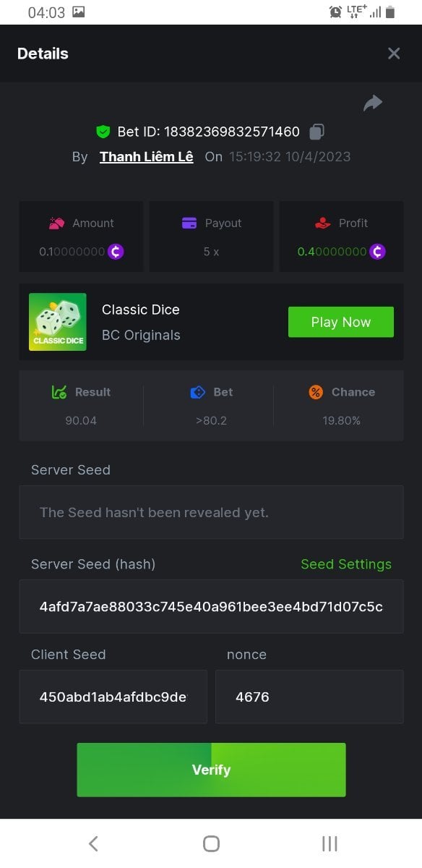Select the Client Seed field
The width and height of the screenshot is (422, 868).
(113, 697)
